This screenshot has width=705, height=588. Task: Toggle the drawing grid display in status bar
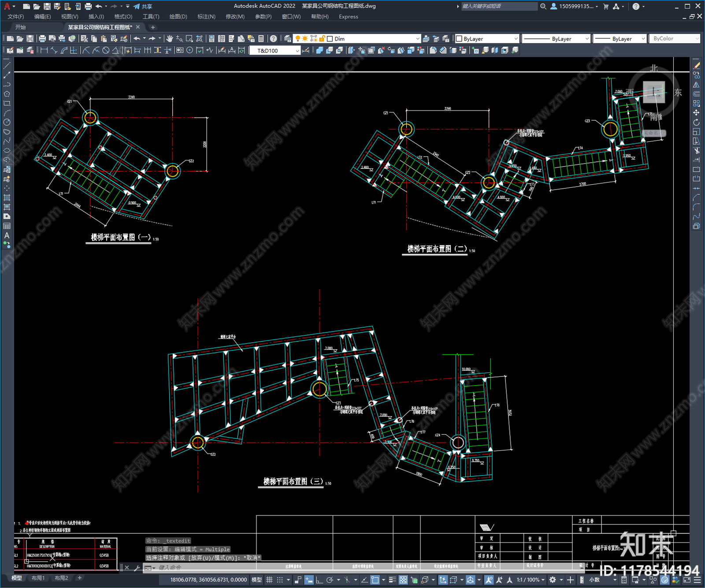pos(269,580)
